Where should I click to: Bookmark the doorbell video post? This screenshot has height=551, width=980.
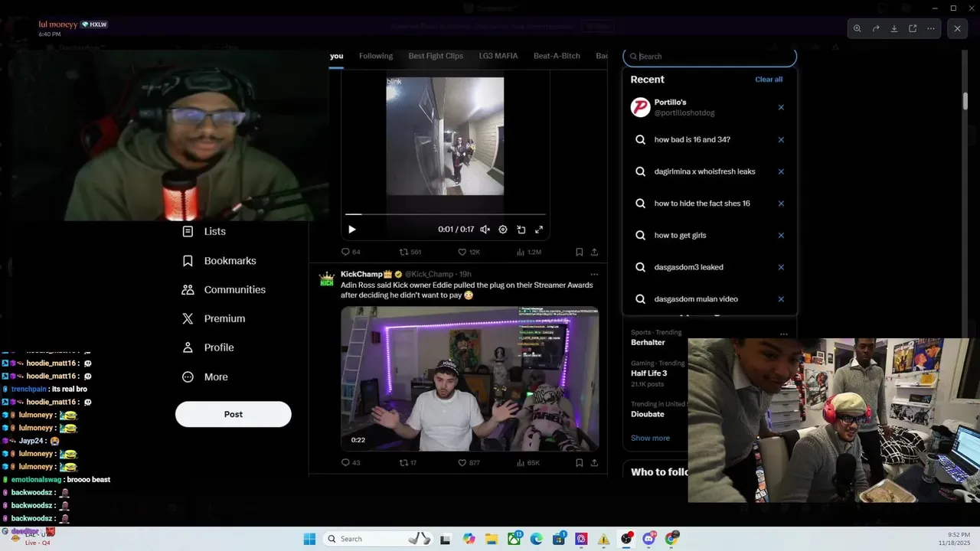580,252
